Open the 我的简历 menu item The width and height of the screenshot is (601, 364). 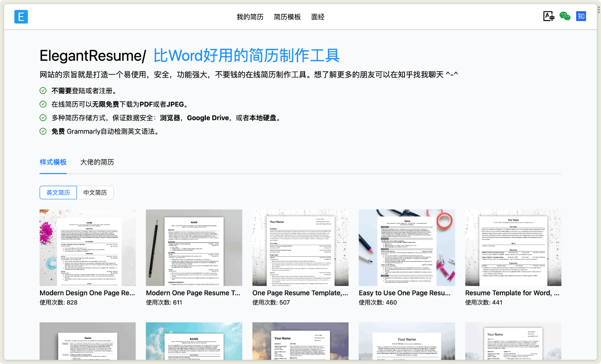[250, 17]
